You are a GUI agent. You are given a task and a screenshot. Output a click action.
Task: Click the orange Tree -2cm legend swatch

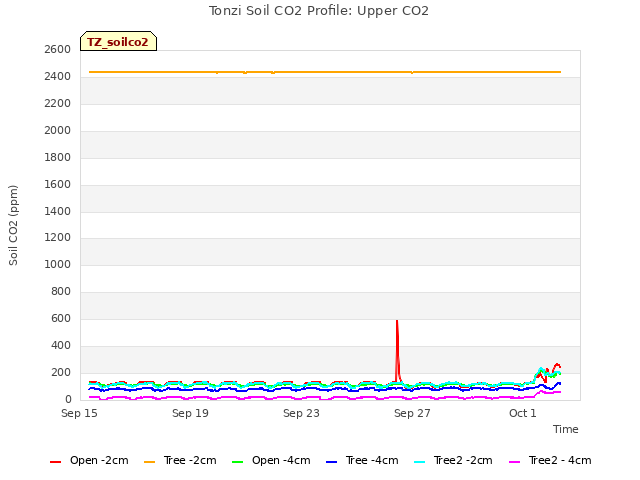point(149,462)
